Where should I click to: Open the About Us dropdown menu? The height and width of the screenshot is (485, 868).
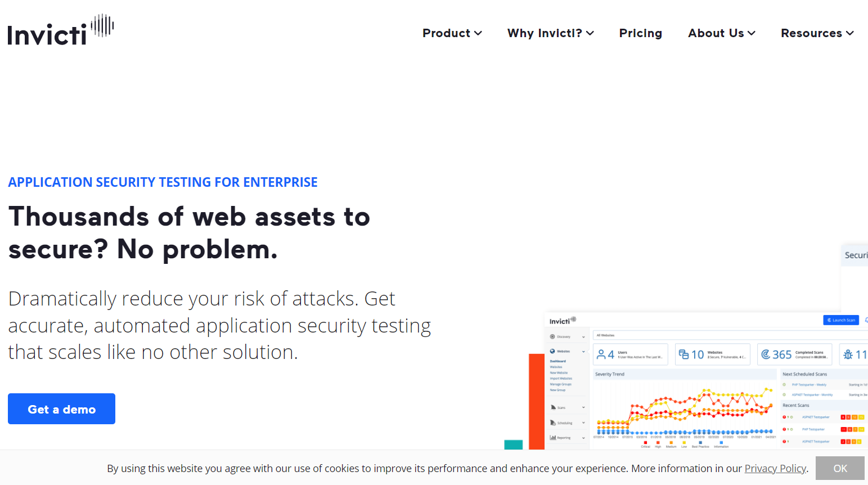pos(721,33)
